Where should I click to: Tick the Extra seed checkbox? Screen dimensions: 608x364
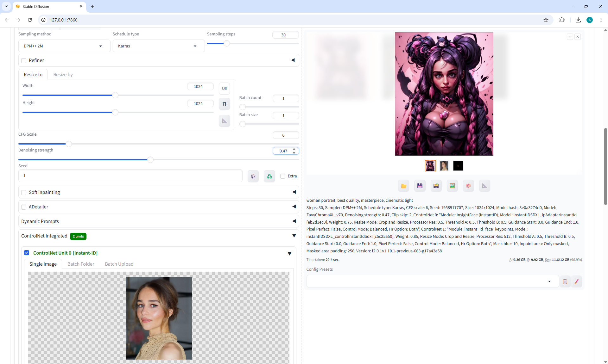coord(283,176)
